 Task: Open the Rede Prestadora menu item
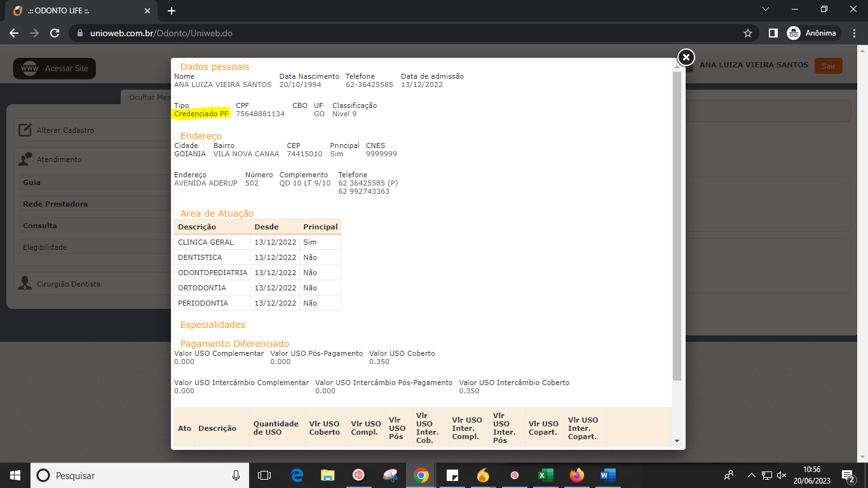click(55, 204)
